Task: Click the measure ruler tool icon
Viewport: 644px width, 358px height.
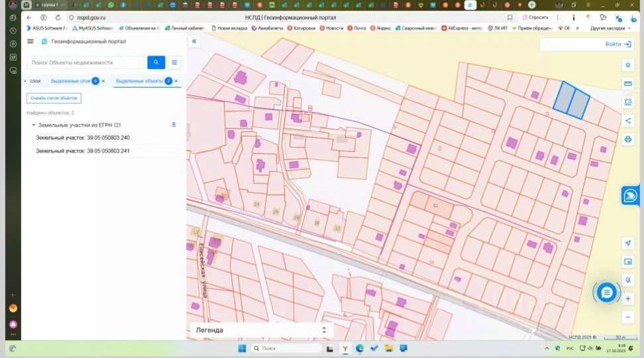Action: coord(627,84)
